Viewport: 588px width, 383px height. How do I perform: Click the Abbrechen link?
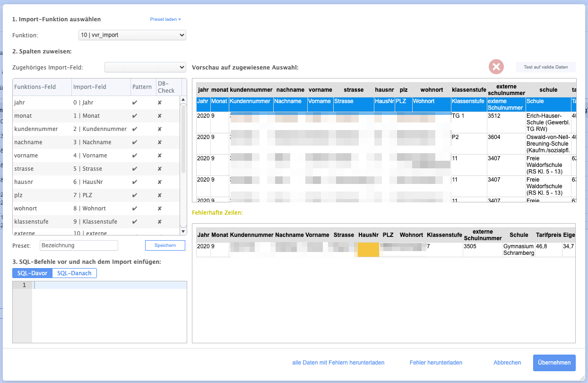tap(507, 363)
